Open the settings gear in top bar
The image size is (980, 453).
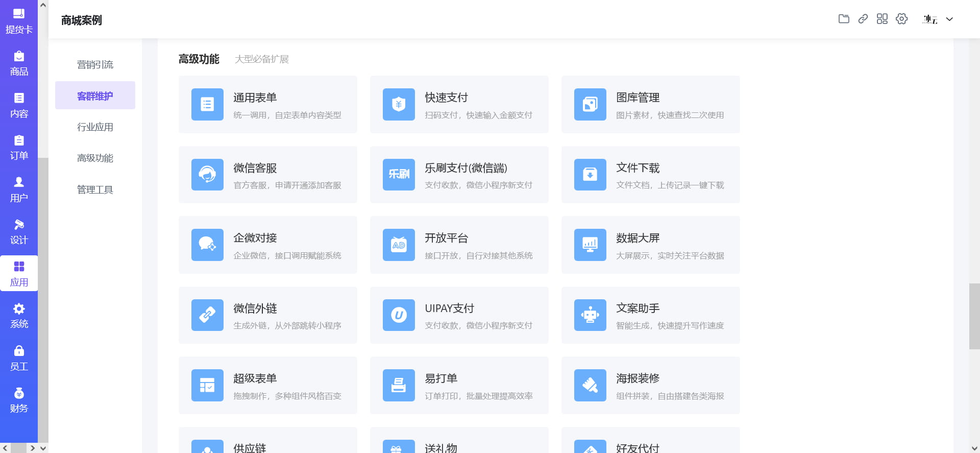[902, 19]
